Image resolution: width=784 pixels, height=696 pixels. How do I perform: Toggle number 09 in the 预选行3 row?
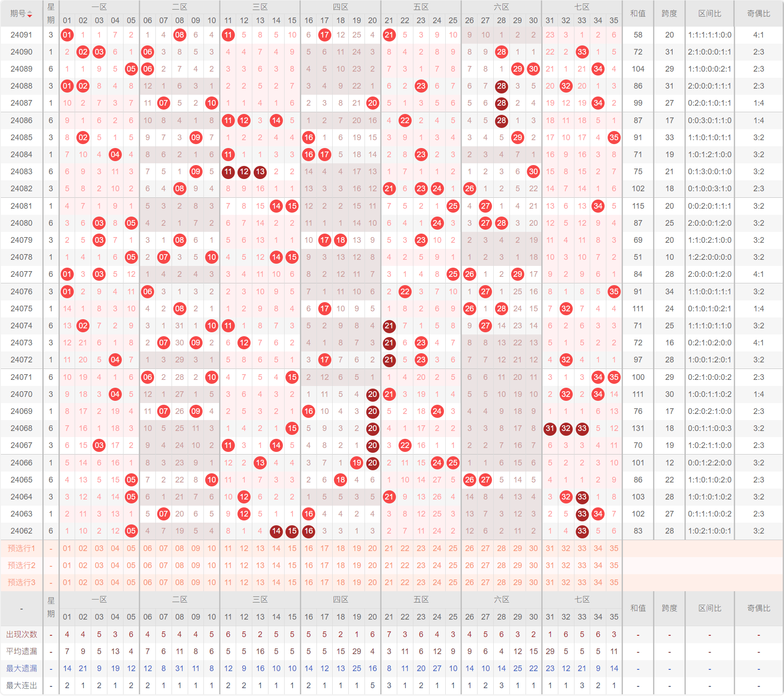(196, 582)
